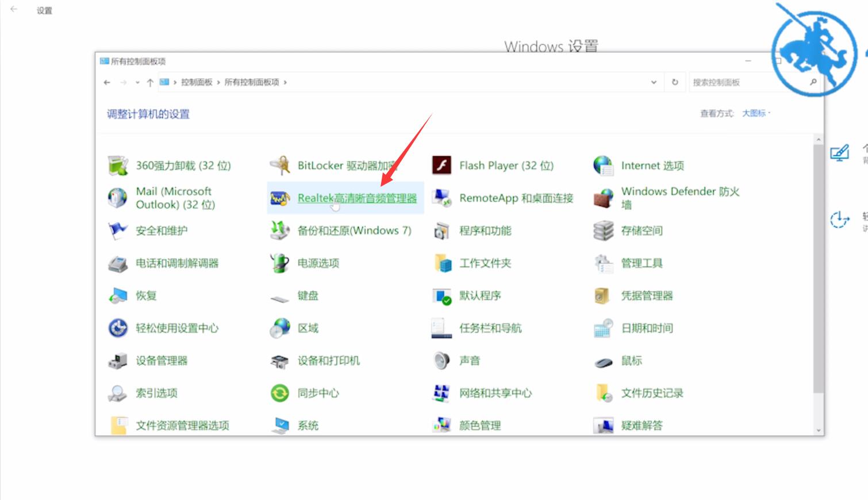
Task: Click the 所有控制面板项 breadcrumb
Action: [252, 82]
